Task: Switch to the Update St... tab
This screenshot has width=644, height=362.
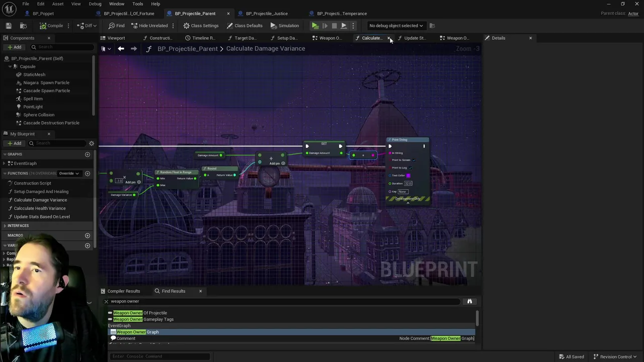Action: point(412,38)
